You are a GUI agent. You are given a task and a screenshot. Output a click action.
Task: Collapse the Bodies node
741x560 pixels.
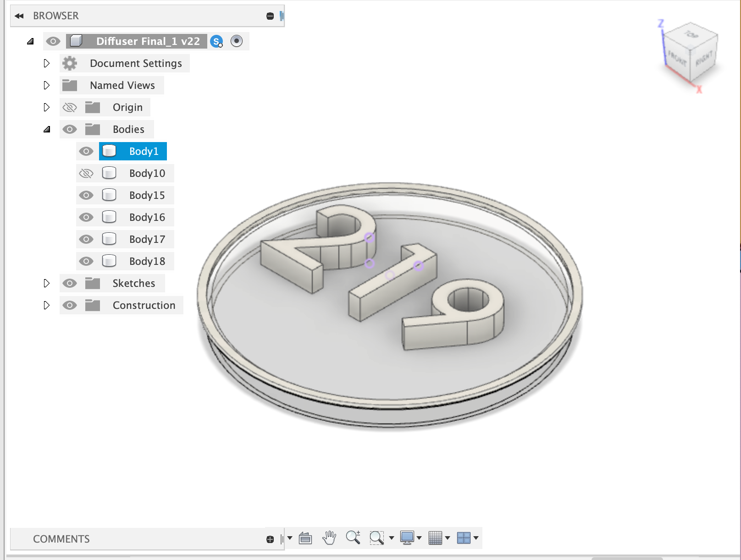47,129
